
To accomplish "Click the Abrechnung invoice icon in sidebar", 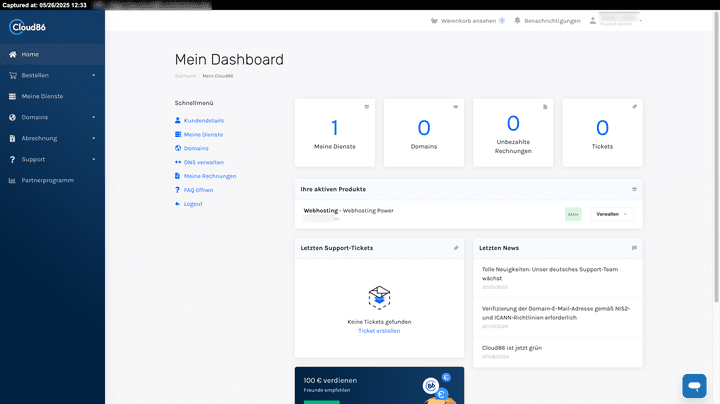I will (12, 138).
